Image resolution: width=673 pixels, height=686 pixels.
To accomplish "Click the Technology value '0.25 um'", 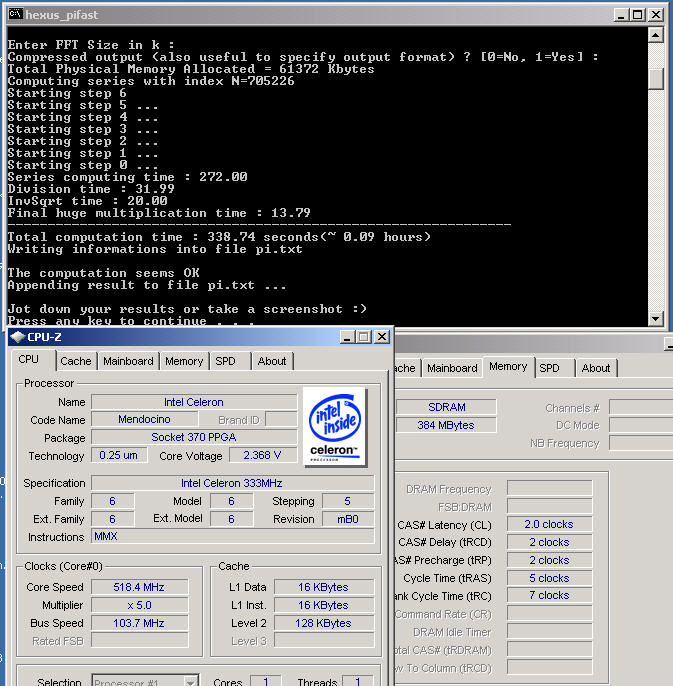I will [119, 455].
